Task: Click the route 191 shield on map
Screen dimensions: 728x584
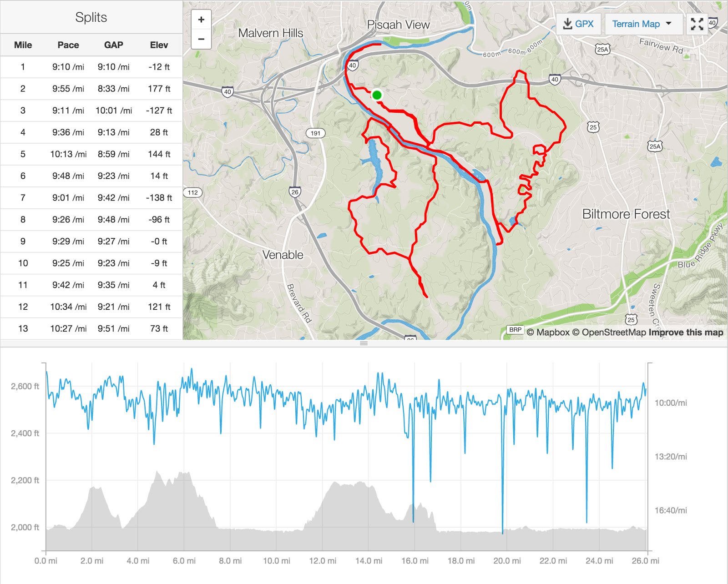Action: tap(315, 133)
